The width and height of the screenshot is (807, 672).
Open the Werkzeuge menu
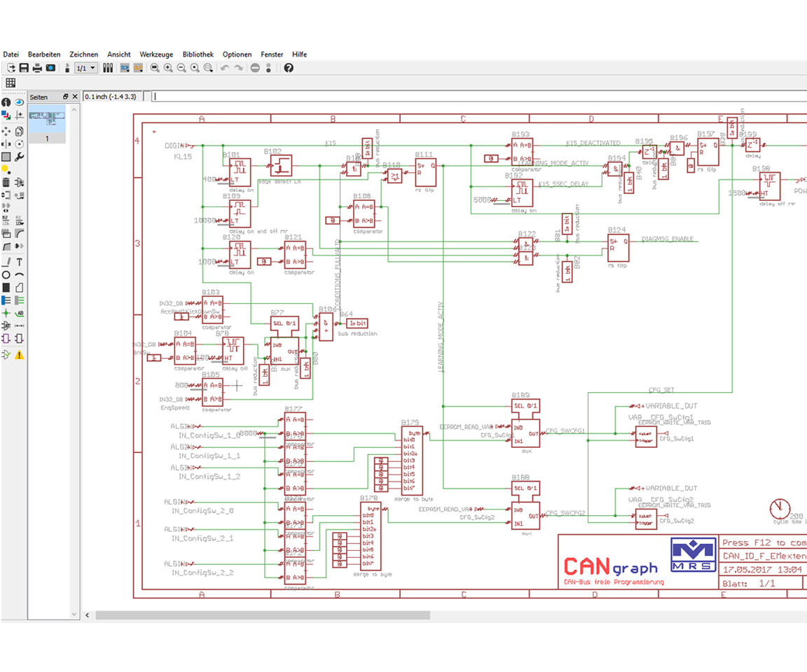pyautogui.click(x=156, y=54)
